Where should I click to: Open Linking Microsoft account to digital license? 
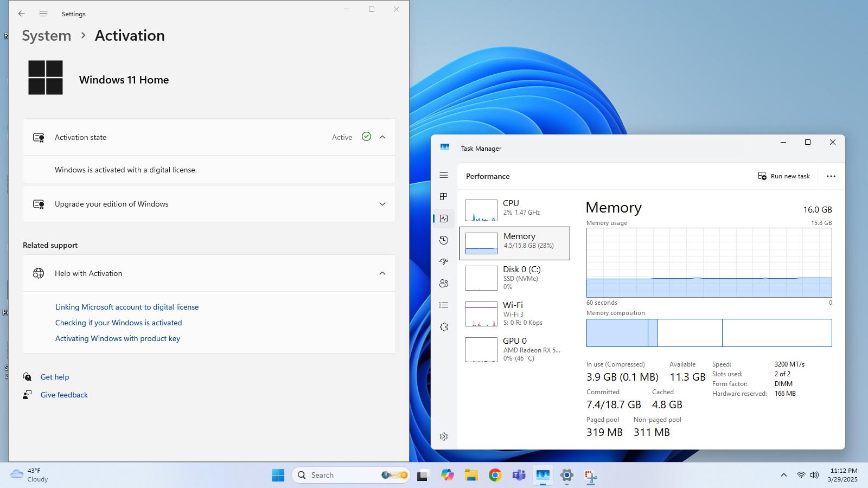click(127, 307)
